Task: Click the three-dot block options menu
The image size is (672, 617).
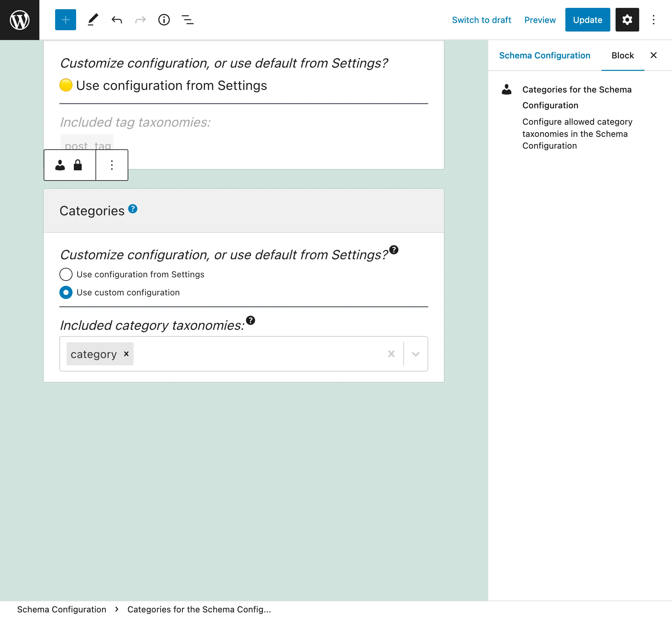Action: [111, 164]
